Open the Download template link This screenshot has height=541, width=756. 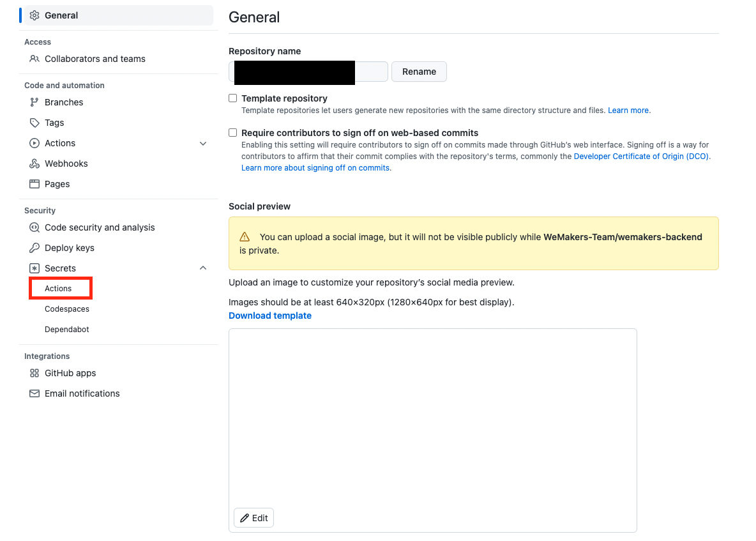tap(269, 315)
